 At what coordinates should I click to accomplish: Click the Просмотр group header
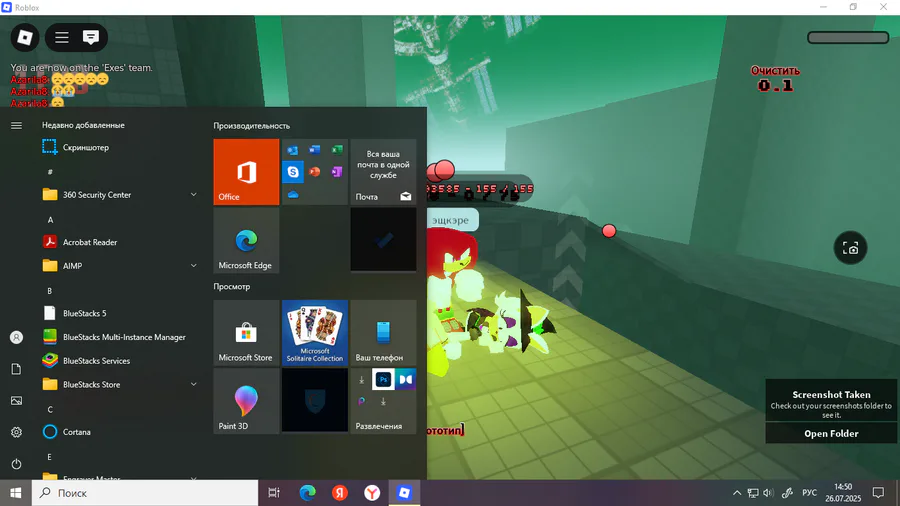pos(232,286)
